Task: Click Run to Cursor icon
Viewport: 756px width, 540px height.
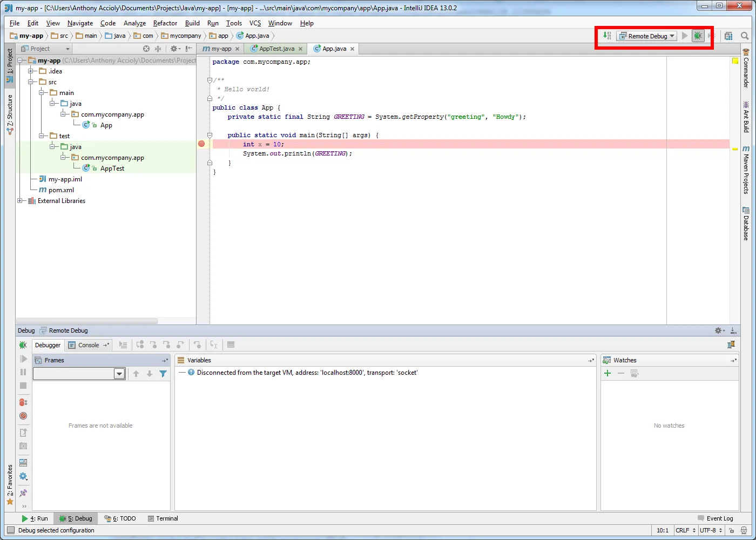Action: (214, 345)
